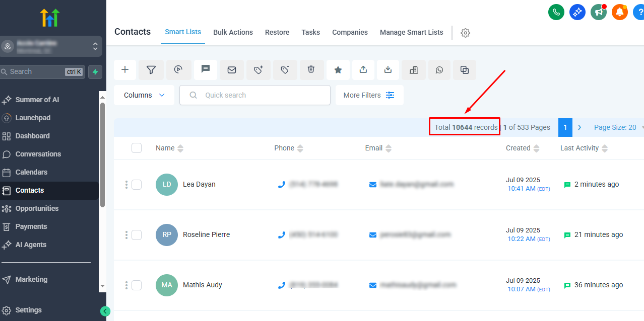This screenshot has width=644, height=321.
Task: Click the add to company building icon
Action: 414,70
